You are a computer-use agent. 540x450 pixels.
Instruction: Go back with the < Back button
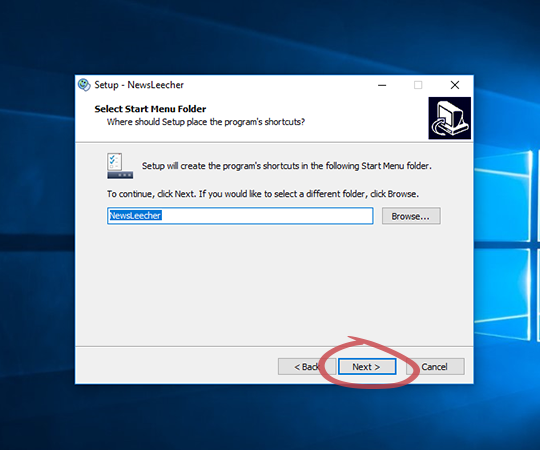pos(307,367)
